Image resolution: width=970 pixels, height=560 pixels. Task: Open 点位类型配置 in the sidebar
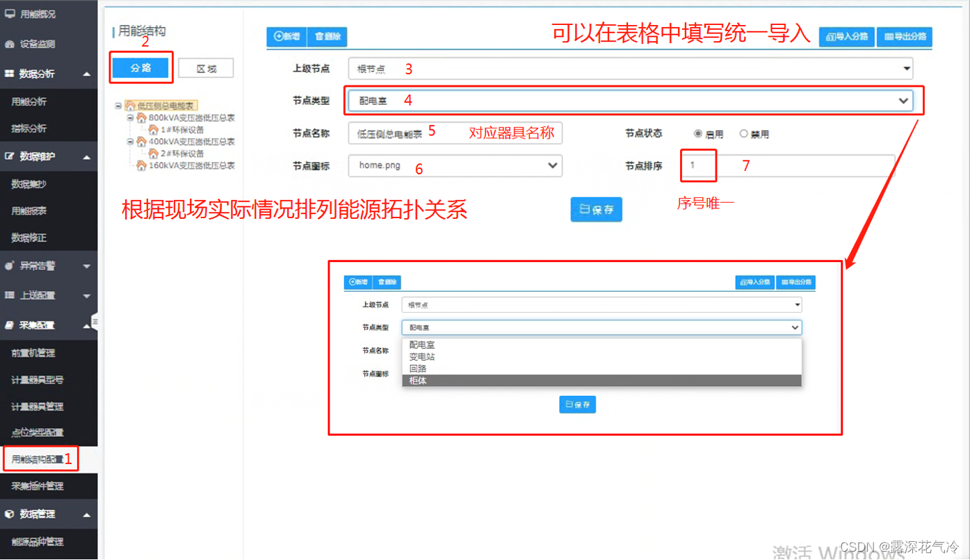(38, 432)
